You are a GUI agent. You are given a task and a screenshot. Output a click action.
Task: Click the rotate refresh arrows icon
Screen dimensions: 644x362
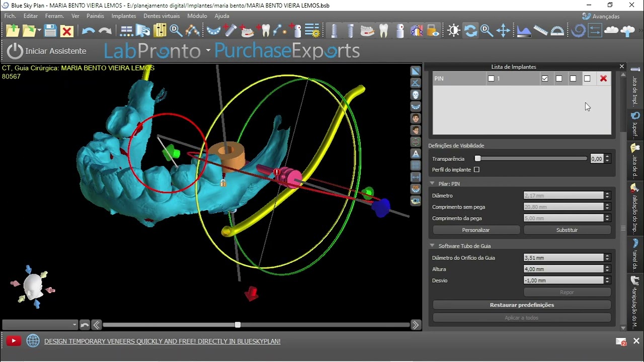(x=470, y=31)
